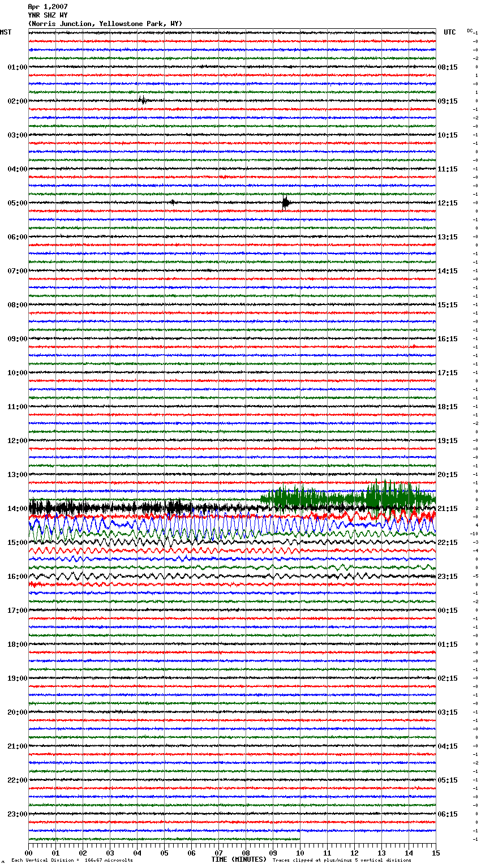
Task: Click the 'Each Vertical Division = 166.67 microvolts' note
Action: click(x=72, y=860)
